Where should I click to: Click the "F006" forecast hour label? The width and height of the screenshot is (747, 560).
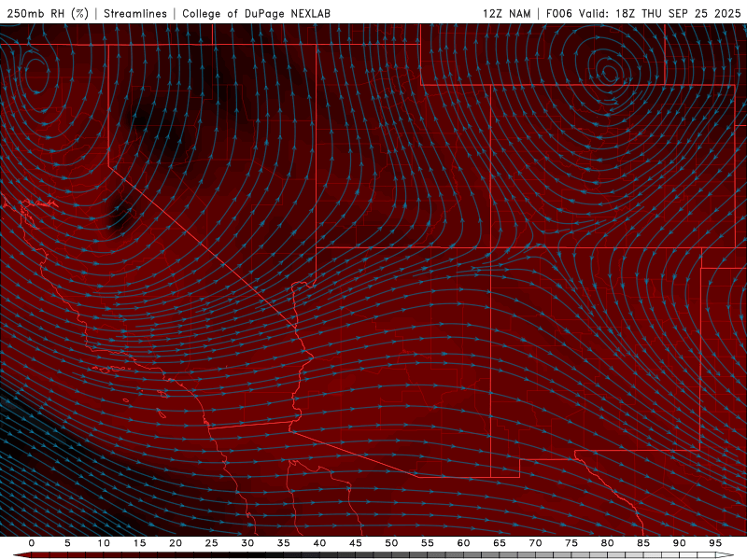(558, 13)
